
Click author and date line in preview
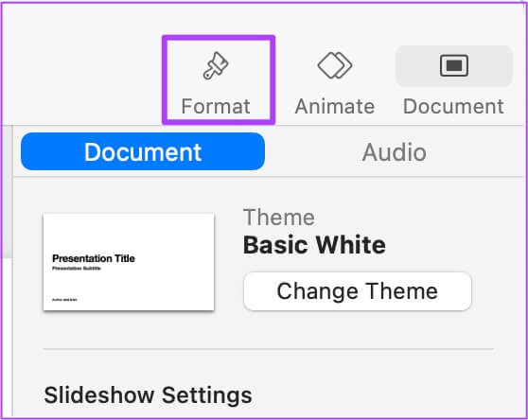click(x=64, y=300)
